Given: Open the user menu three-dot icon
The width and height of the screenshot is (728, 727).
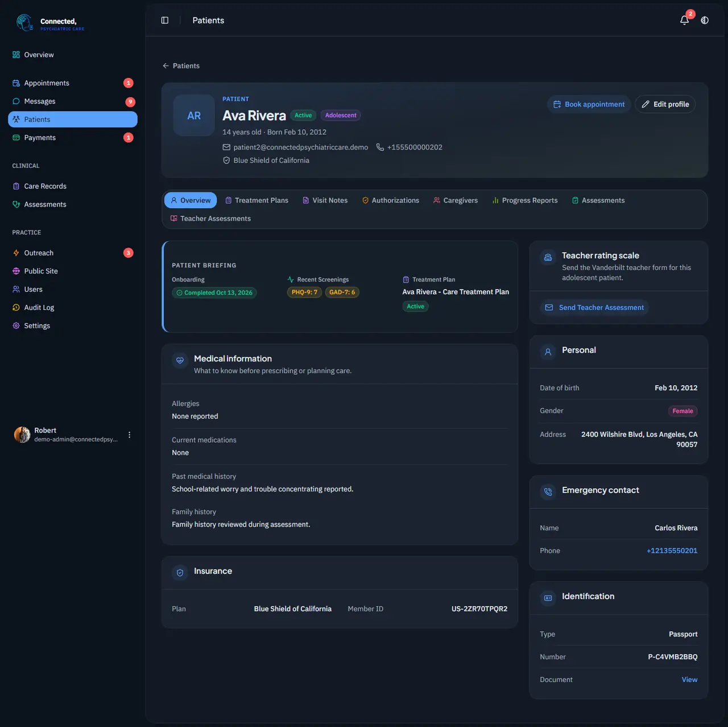Looking at the screenshot, I should tap(130, 435).
